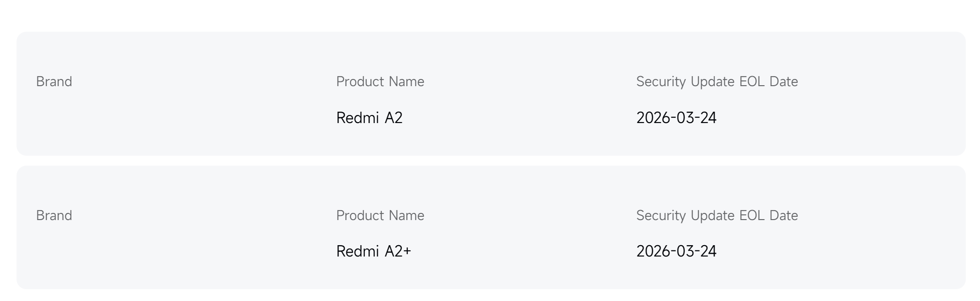The height and width of the screenshot is (301, 980).
Task: Click the plus sign in Redmi A2+
Action: [x=407, y=252]
